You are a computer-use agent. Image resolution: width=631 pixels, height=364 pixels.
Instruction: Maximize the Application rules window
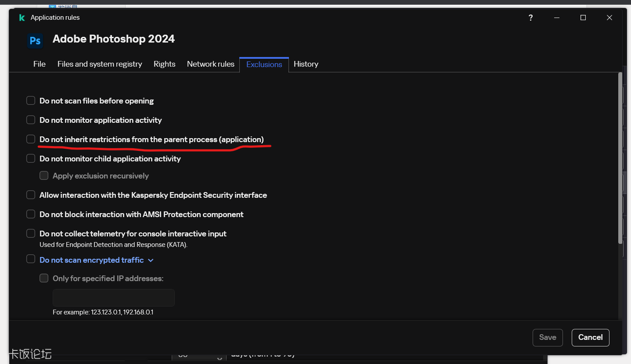tap(583, 18)
